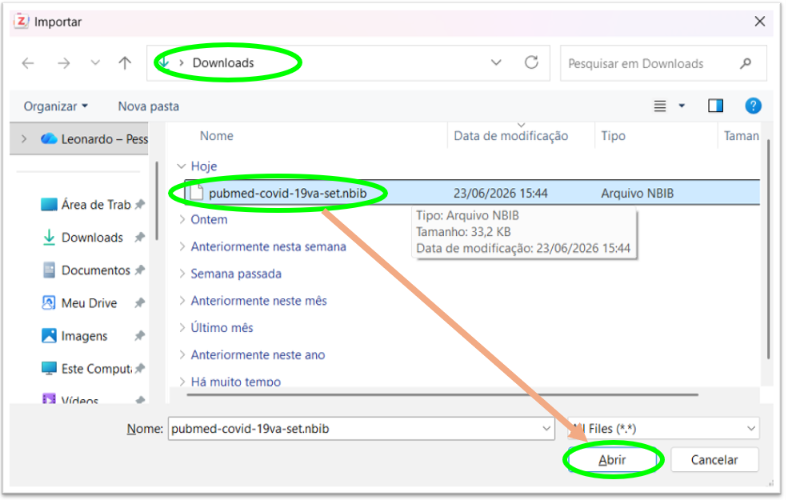Viewport: 786px width, 500px height.
Task: Open the Organizar menu
Action: [56, 106]
